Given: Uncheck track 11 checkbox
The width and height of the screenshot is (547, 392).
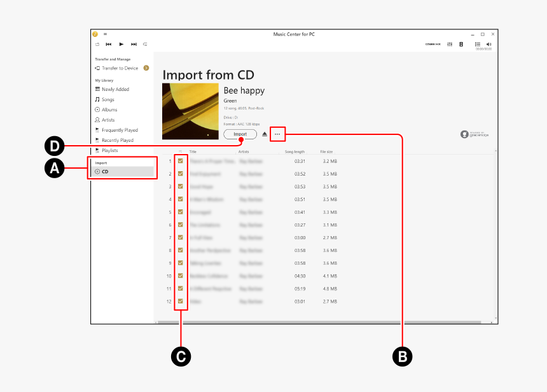Looking at the screenshot, I should 181,288.
